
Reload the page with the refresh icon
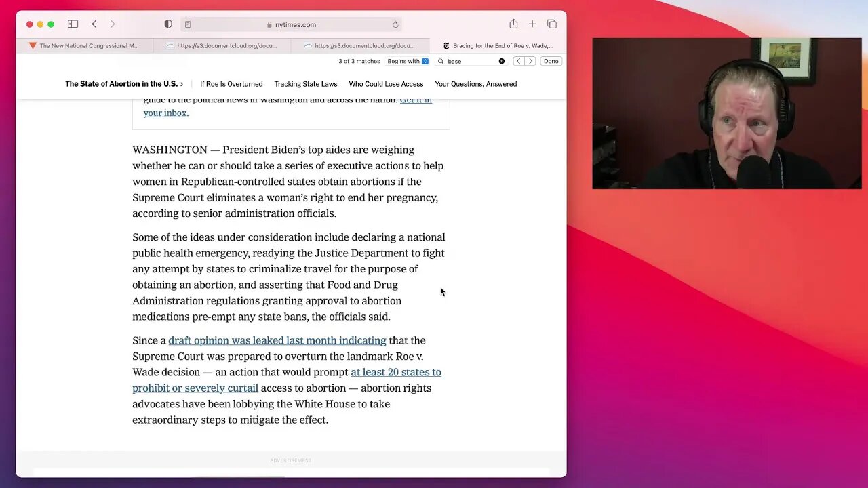395,24
